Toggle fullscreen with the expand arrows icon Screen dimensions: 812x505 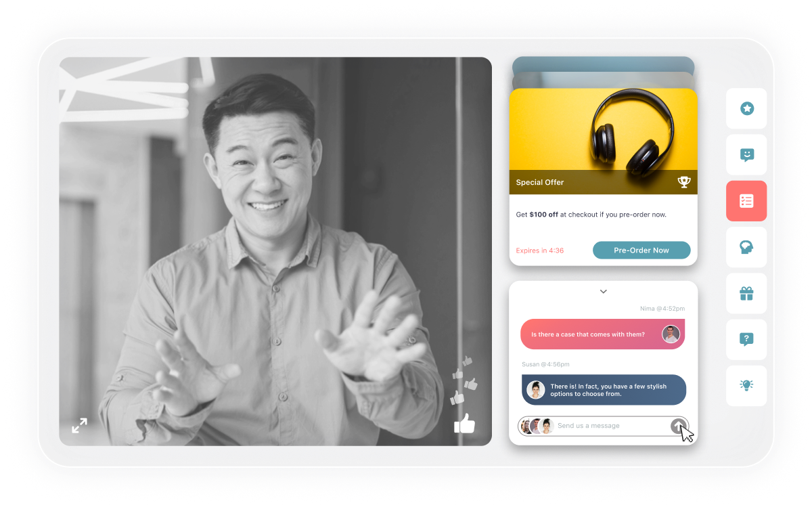pyautogui.click(x=80, y=426)
